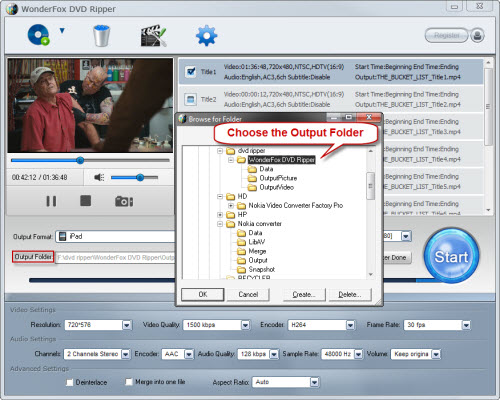
Task: Click the folder tree scroll down arrow
Action: 370,275
